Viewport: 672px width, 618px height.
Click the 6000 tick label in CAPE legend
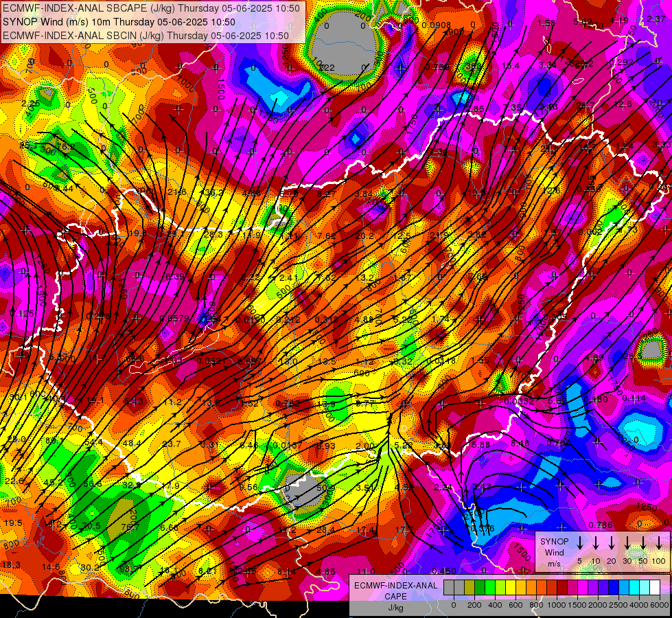pos(660,605)
